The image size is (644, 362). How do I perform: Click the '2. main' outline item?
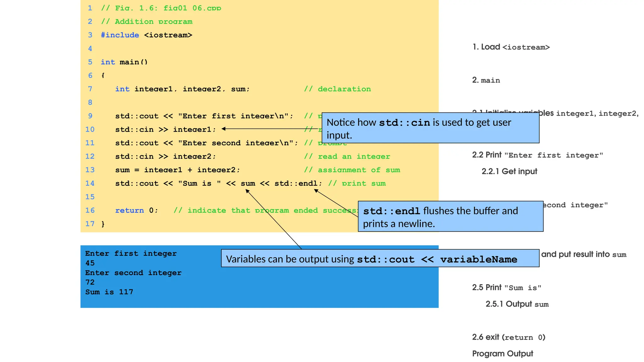tap(486, 80)
